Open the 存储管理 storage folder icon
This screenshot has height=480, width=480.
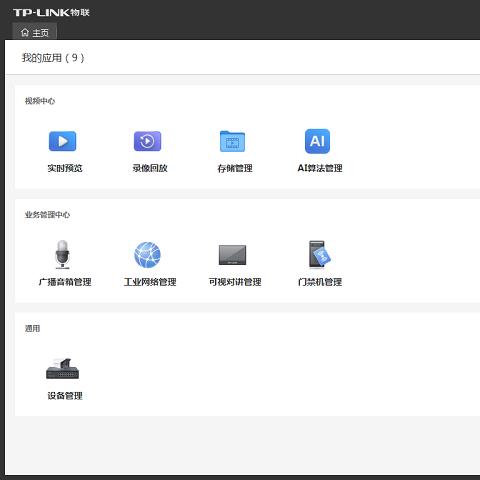(x=232, y=141)
